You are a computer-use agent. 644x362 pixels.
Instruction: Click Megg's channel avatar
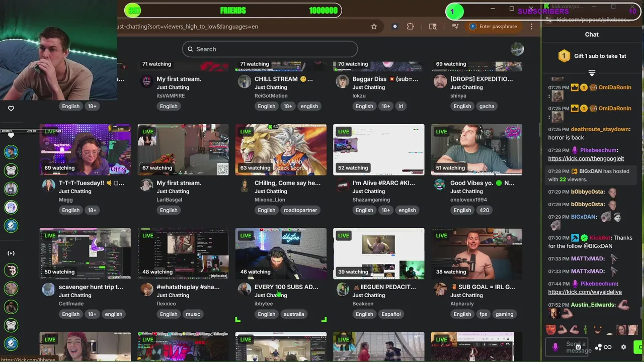tap(48, 186)
